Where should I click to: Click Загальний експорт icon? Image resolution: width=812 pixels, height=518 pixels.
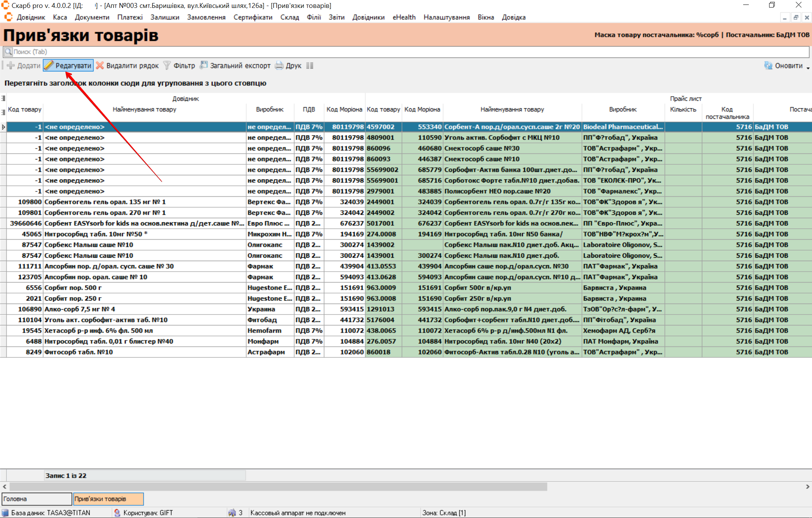pos(204,65)
